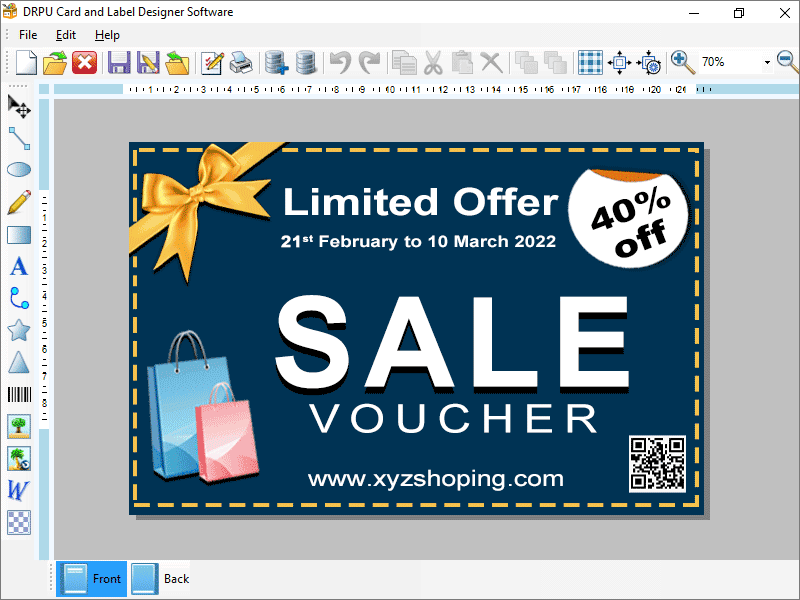The width and height of the screenshot is (800, 600).
Task: Print the card using printer icon
Action: [x=241, y=63]
